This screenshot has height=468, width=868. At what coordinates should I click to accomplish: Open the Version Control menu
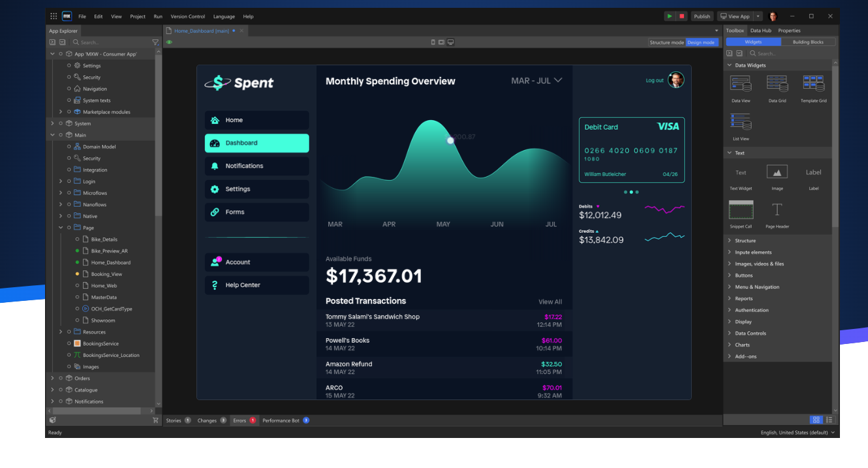(x=188, y=16)
